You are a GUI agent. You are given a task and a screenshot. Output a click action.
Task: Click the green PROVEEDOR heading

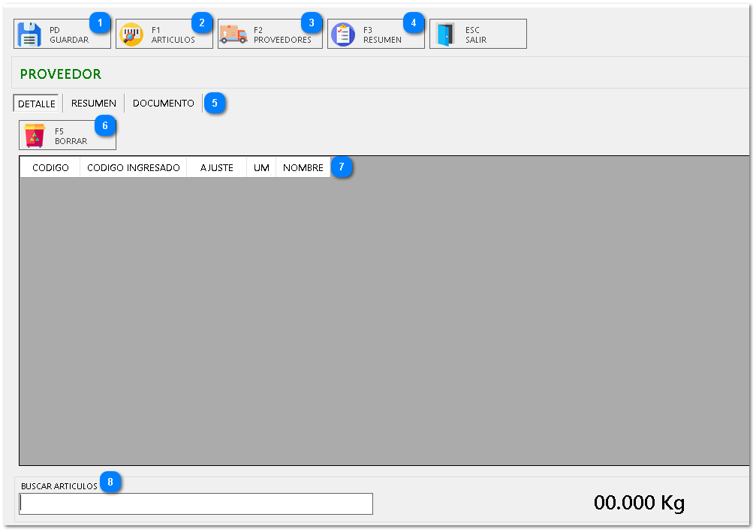(x=61, y=74)
